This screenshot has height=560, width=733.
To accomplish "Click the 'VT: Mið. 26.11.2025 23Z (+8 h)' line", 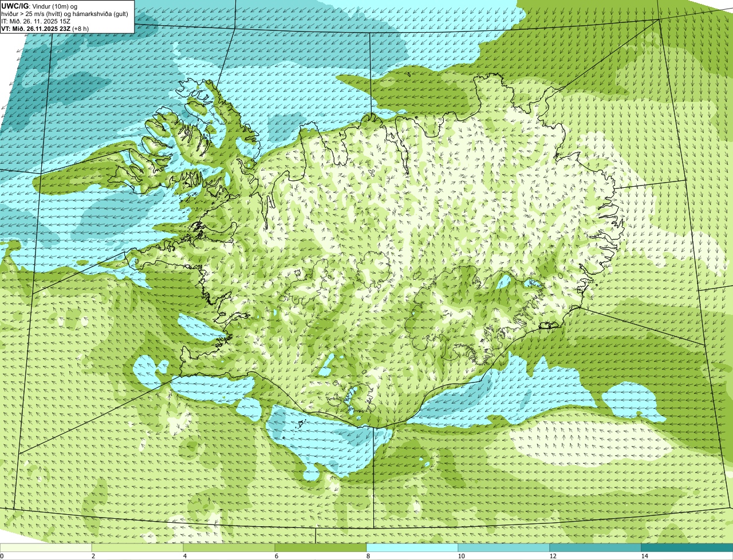I will pyautogui.click(x=45, y=28).
